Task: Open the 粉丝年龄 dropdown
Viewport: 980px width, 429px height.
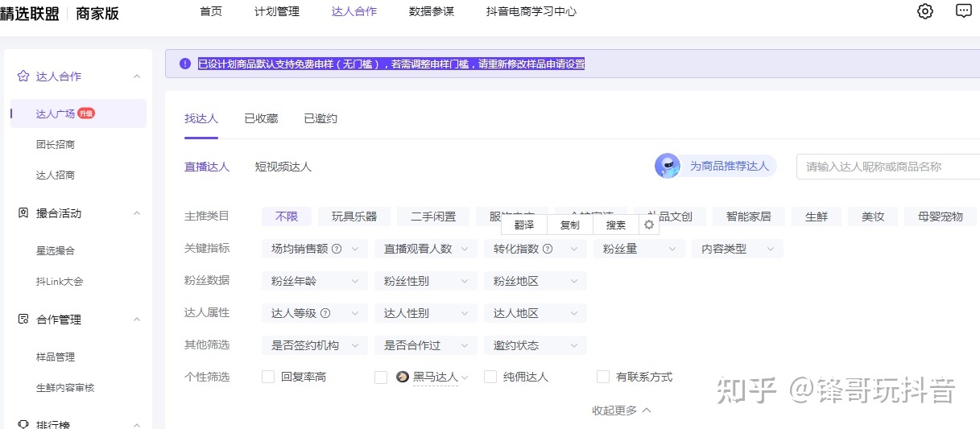Action: 314,281
